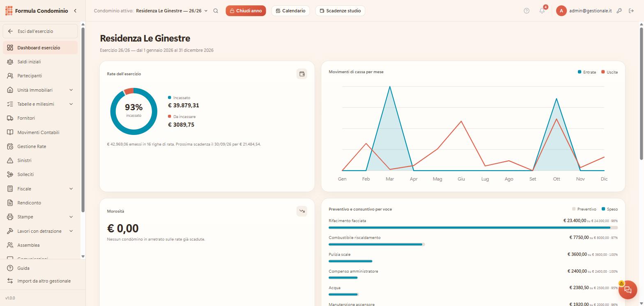644x306 pixels.
Task: Toggle the Entrate series in chart legend
Action: coord(587,72)
